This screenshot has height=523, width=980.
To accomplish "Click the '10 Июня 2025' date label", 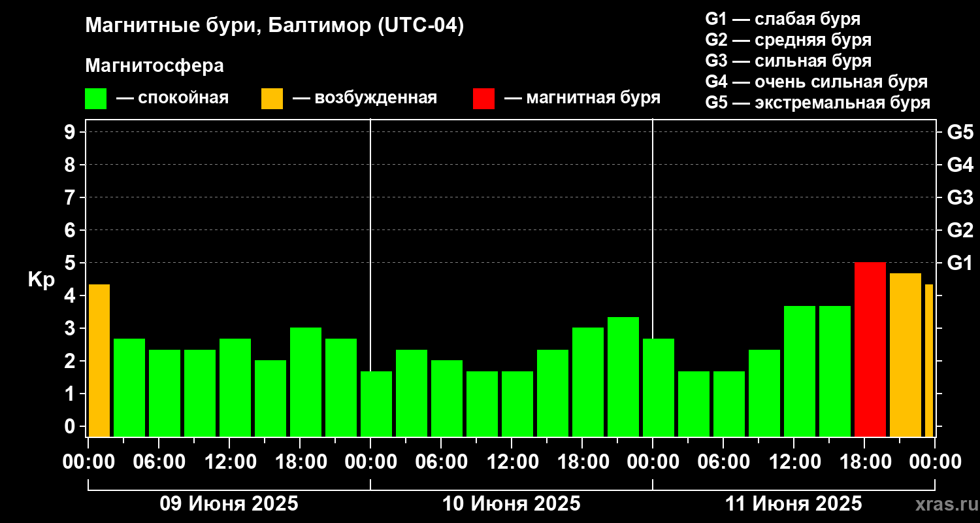I will click(x=512, y=504).
